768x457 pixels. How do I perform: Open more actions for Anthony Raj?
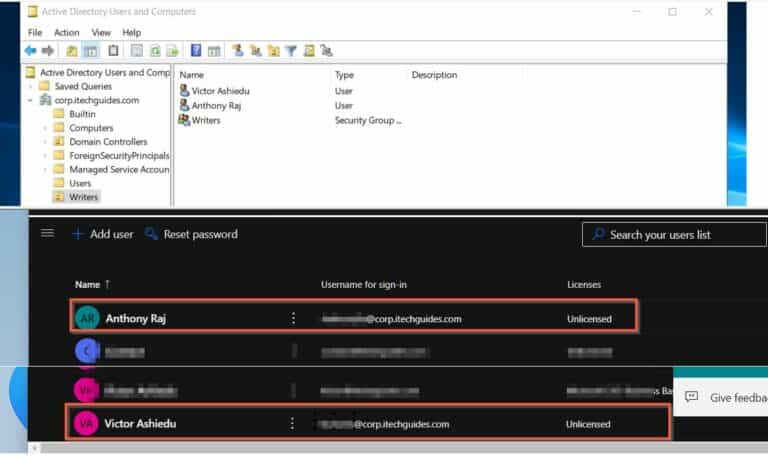[x=293, y=318]
